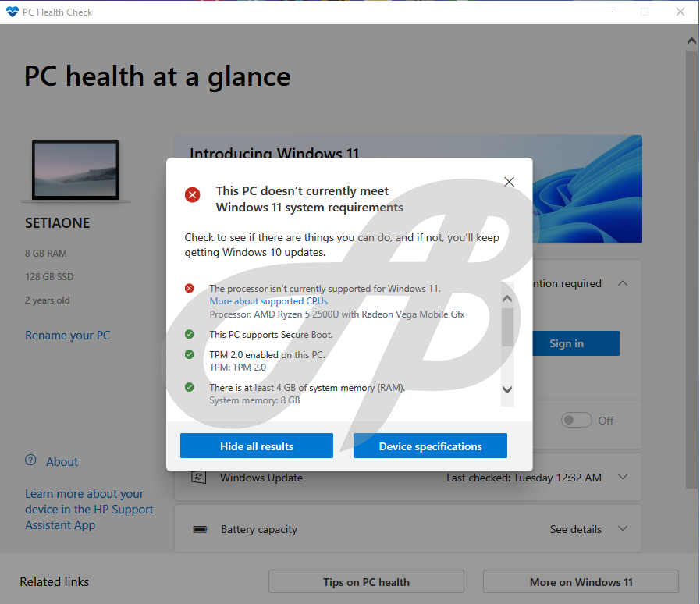700x604 pixels.
Task: Click main window vertical scrollbar thumb
Action: [691, 269]
